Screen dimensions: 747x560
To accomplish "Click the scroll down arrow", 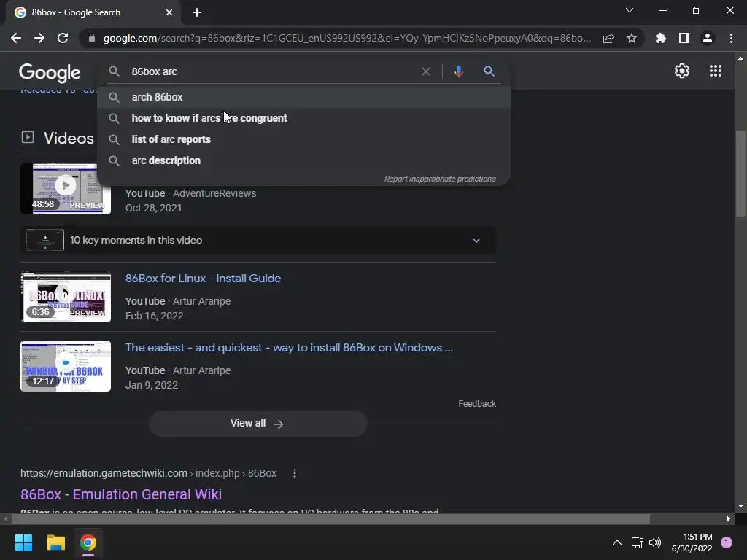I will coord(740,507).
